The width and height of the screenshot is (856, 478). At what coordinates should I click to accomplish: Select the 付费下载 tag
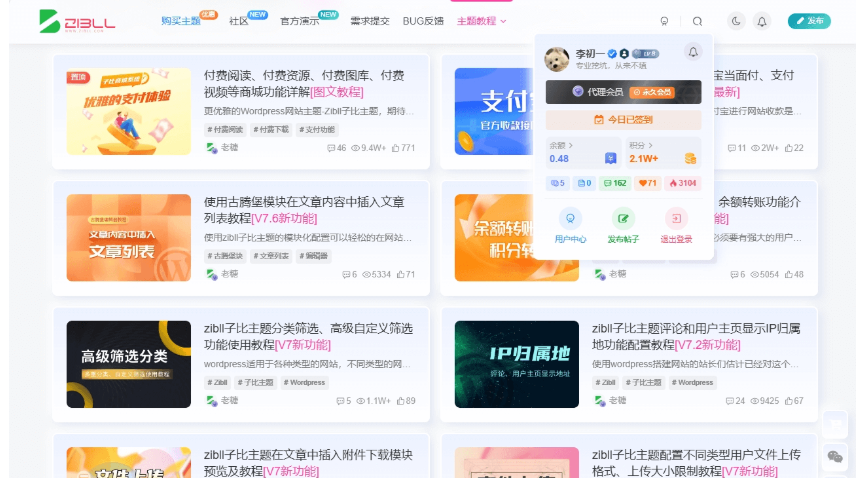tap(271, 130)
